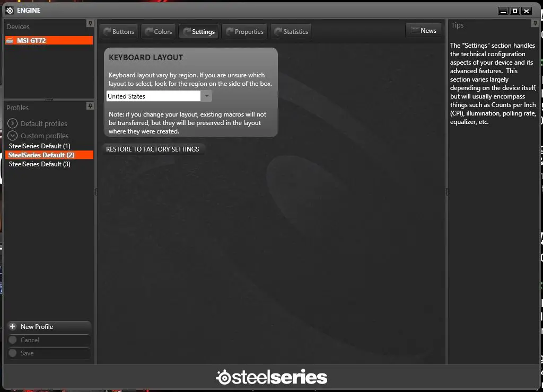
Task: Click the SteelSeries footer logo
Action: [x=271, y=377]
